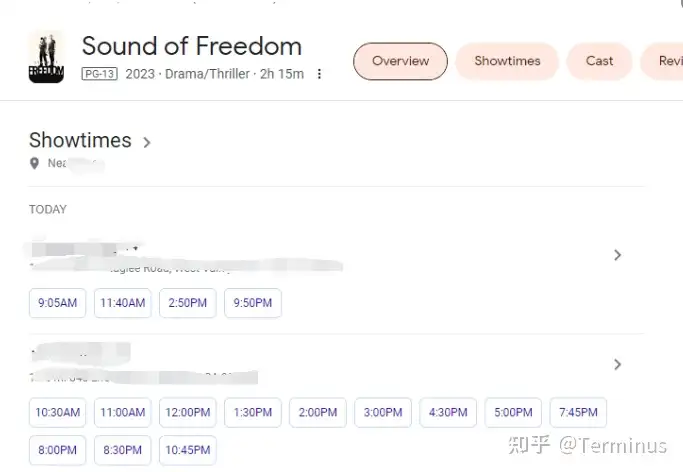This screenshot has height=472, width=683.
Task: Click the Sound of Freedom title
Action: point(192,46)
